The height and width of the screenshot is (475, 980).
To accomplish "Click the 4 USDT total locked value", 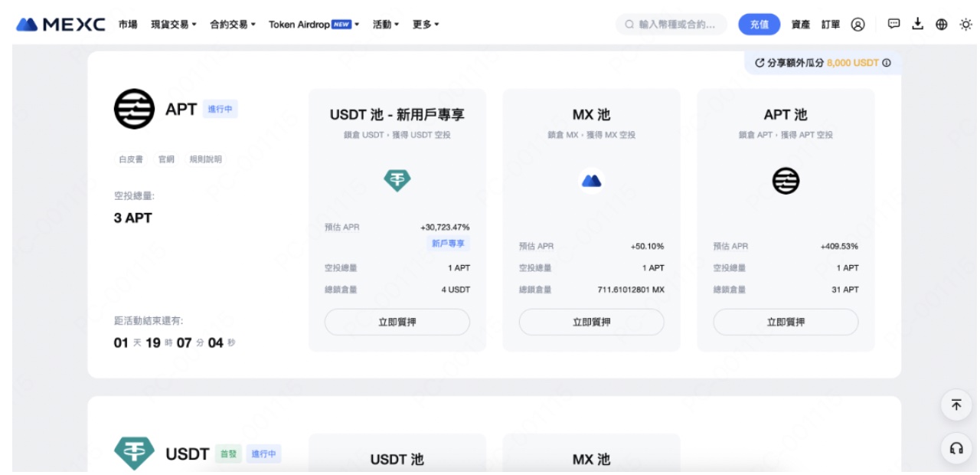I will tap(456, 290).
